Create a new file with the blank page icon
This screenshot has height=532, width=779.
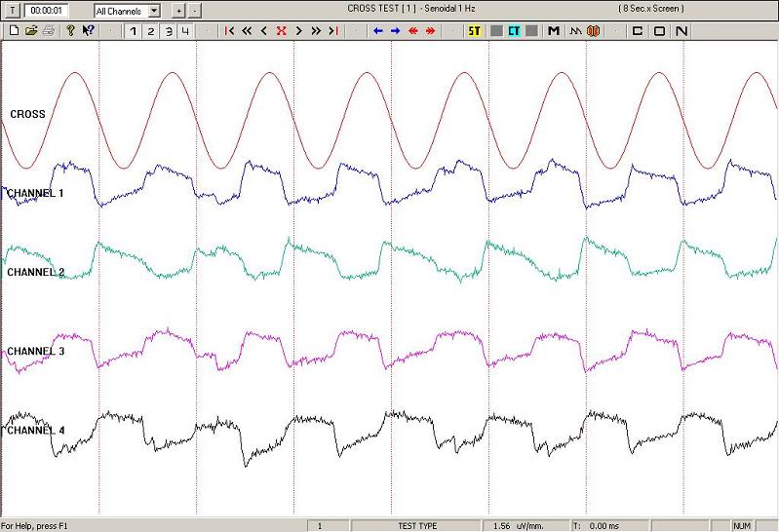point(14,31)
